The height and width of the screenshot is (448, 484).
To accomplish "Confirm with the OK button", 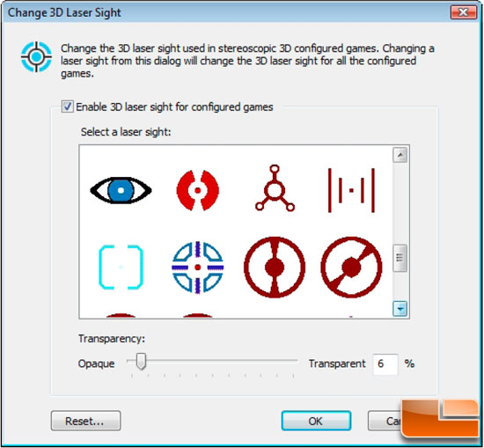I will point(316,421).
